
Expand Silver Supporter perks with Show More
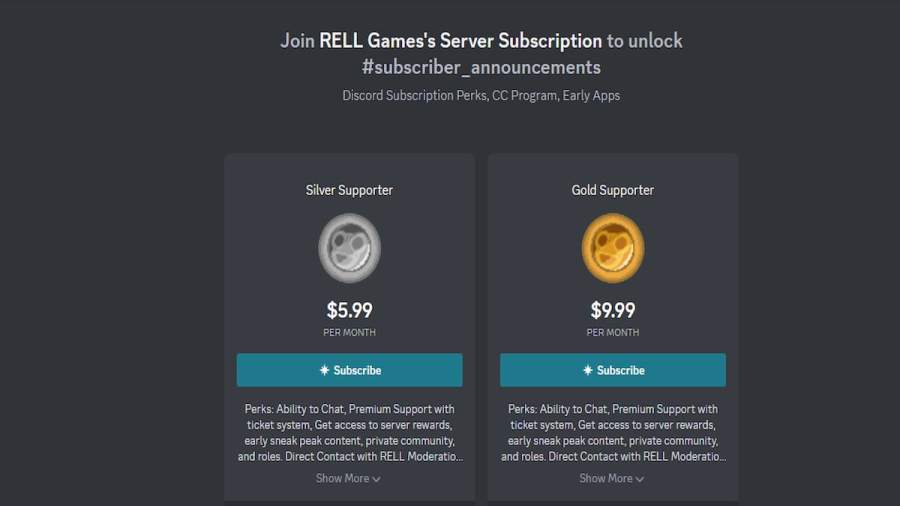point(343,478)
